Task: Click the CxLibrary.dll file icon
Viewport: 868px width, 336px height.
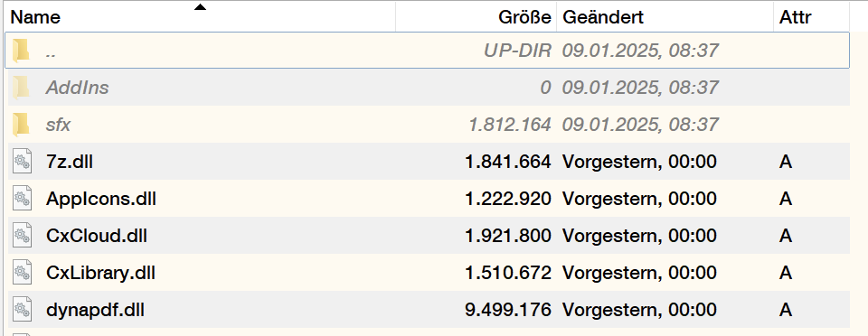Action: 22,273
